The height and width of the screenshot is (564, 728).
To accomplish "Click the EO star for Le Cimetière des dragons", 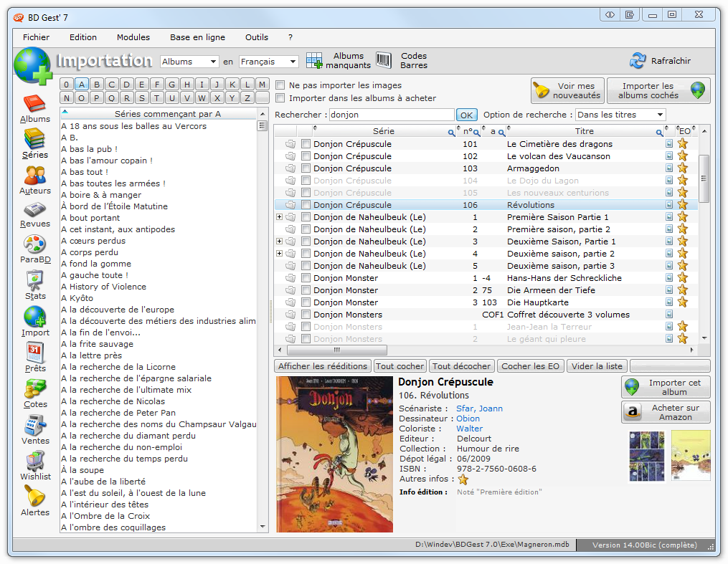I will click(x=683, y=144).
